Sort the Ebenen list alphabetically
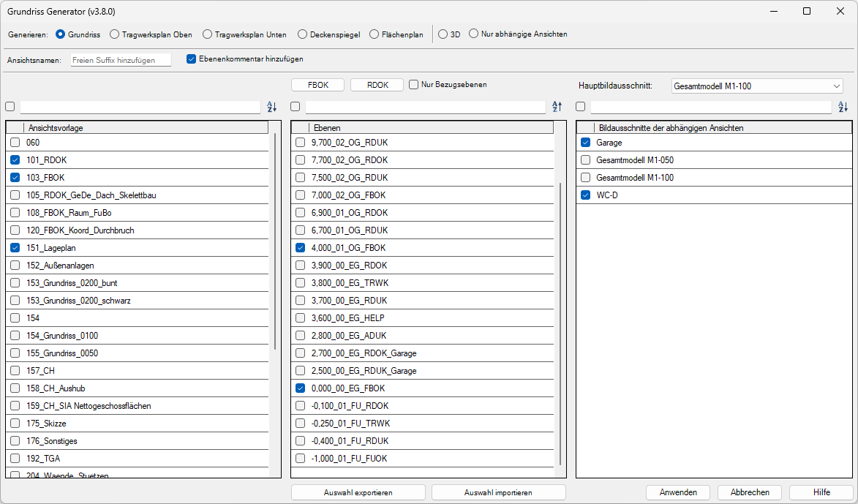The image size is (858, 504). (557, 107)
